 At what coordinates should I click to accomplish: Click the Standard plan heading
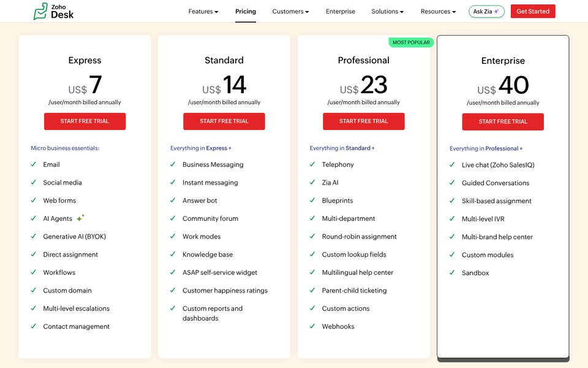(224, 60)
